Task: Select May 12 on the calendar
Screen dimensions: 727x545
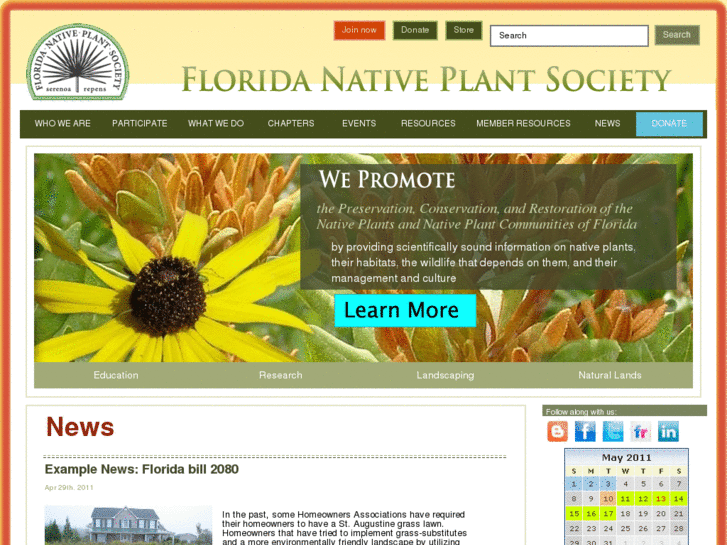Action: click(644, 499)
